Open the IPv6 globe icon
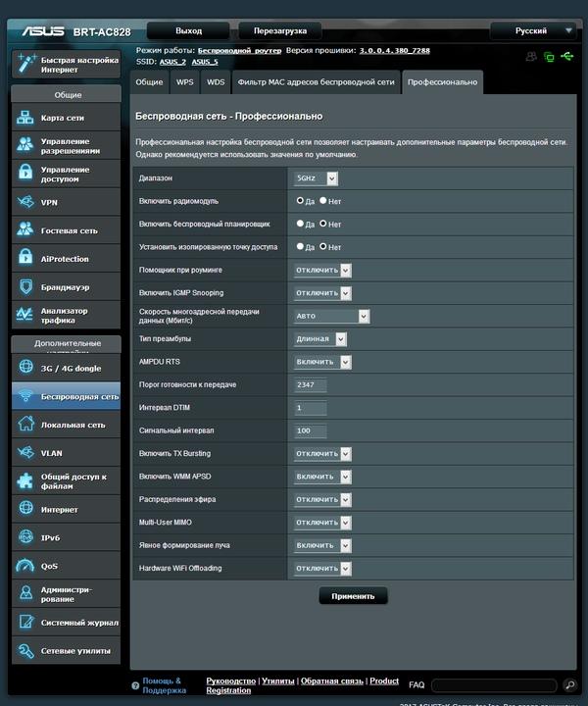588x706 pixels. coord(25,536)
